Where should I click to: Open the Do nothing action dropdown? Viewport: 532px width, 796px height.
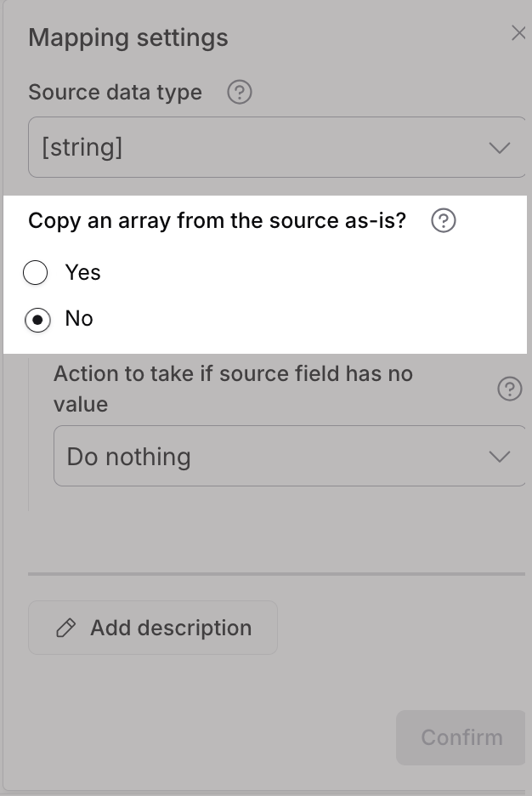point(290,456)
